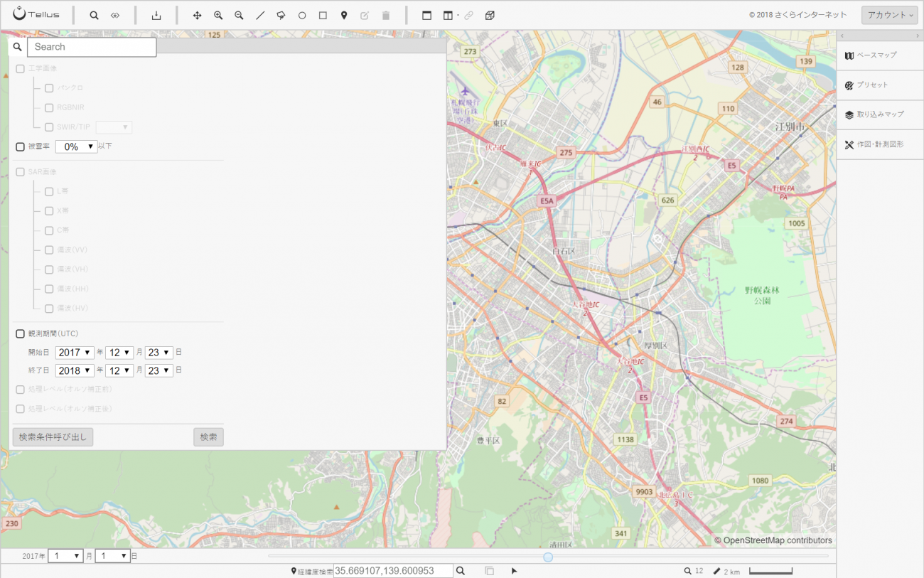Click the zoom level 12 indicator

point(694,571)
